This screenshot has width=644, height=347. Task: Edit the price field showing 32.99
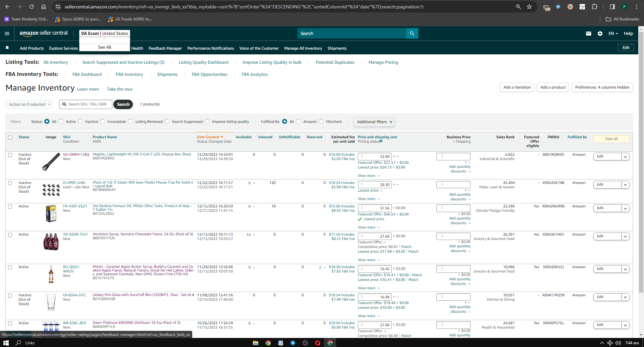pyautogui.click(x=375, y=156)
